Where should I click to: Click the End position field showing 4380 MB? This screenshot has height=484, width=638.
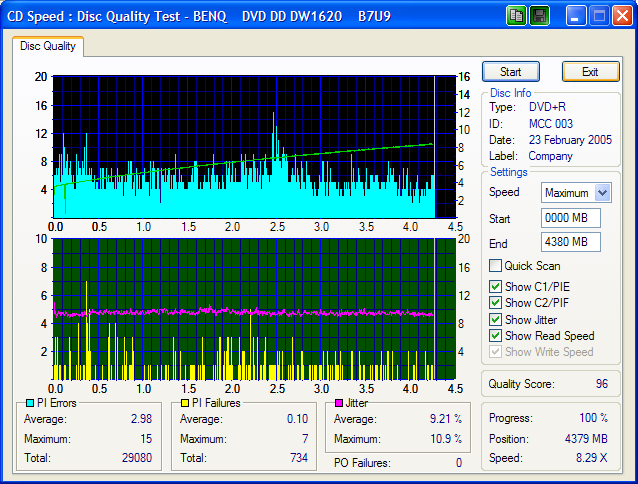570,242
